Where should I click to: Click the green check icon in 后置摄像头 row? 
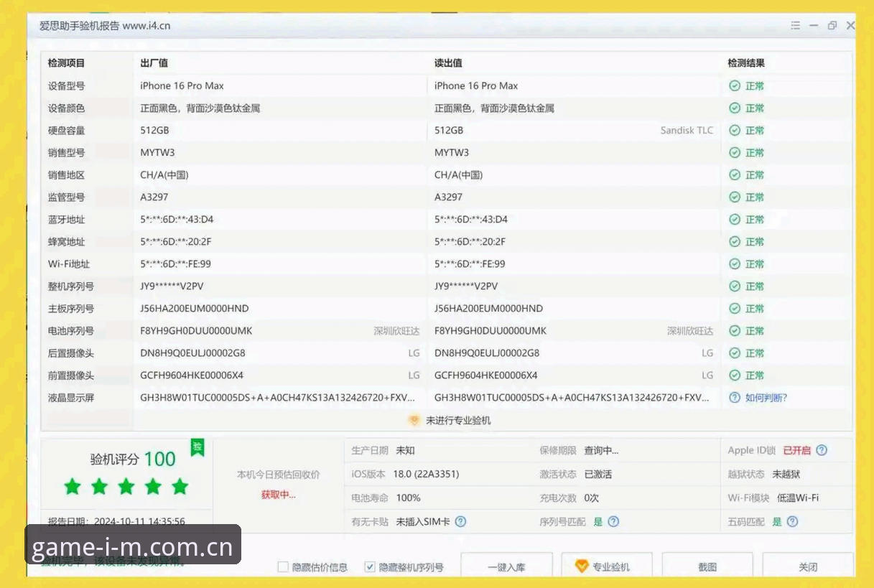click(x=735, y=353)
